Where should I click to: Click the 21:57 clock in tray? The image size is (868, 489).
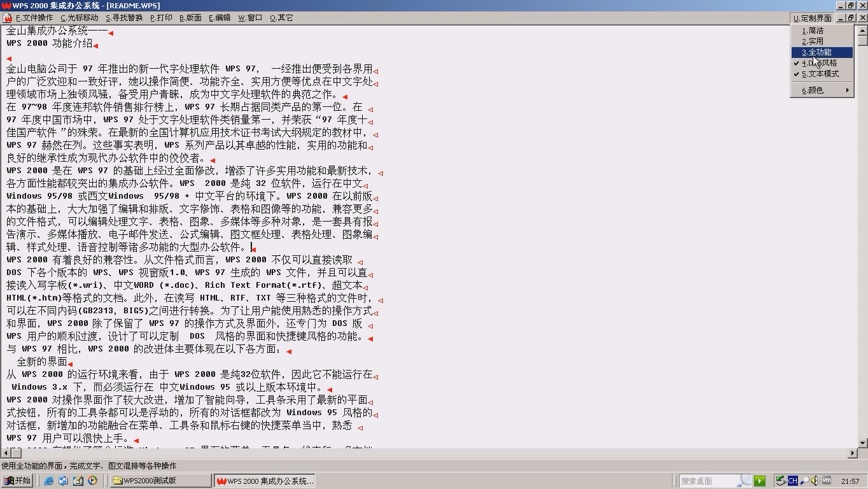click(850, 481)
